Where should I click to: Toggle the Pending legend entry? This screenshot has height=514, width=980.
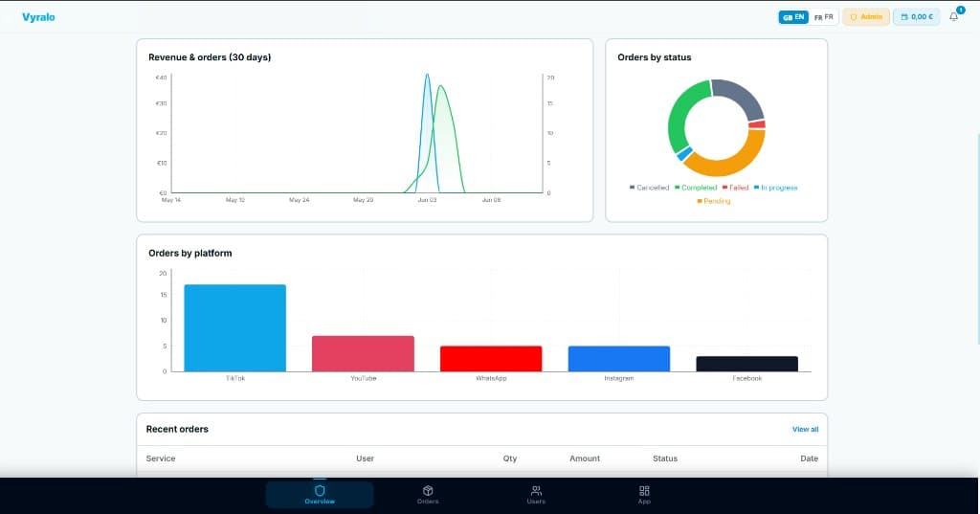tap(714, 201)
